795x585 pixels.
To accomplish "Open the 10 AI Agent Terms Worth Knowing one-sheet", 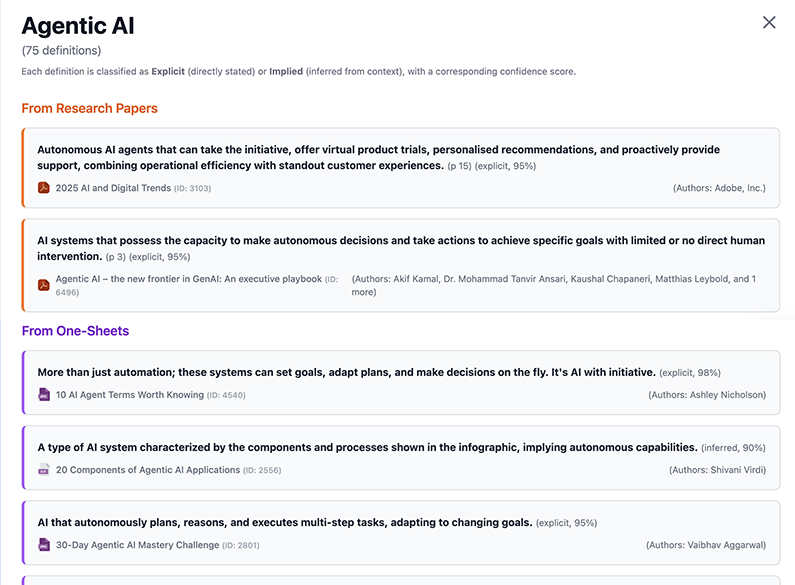I will pos(130,395).
